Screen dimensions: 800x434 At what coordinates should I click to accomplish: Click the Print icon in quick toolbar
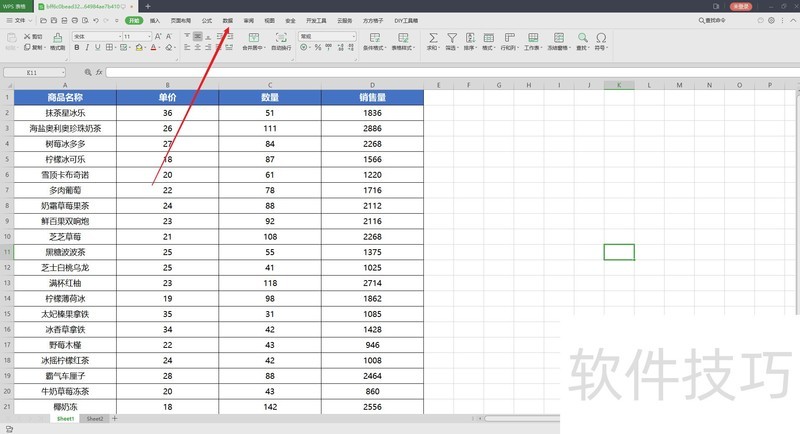click(x=74, y=20)
